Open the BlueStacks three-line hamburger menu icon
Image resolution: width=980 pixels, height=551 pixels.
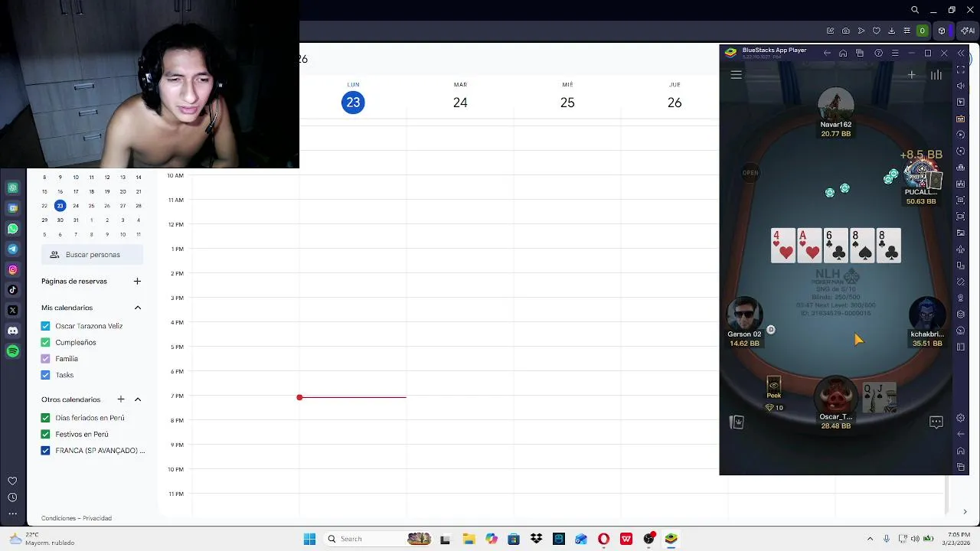tap(895, 54)
